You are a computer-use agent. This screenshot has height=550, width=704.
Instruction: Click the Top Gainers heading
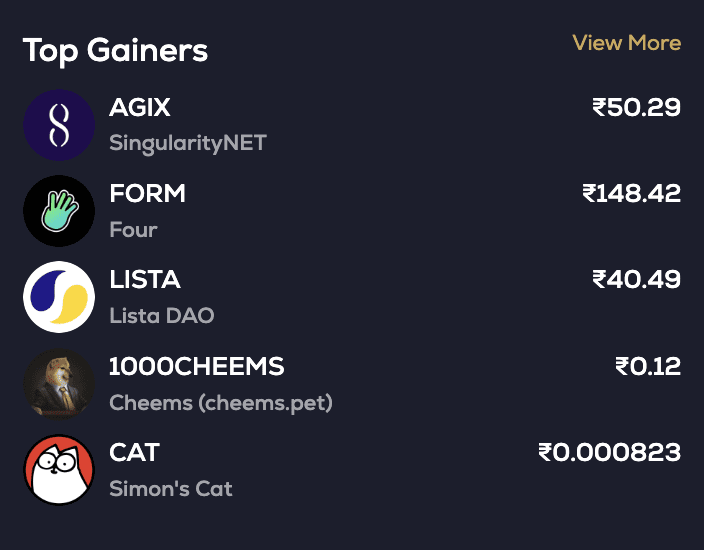(x=116, y=50)
